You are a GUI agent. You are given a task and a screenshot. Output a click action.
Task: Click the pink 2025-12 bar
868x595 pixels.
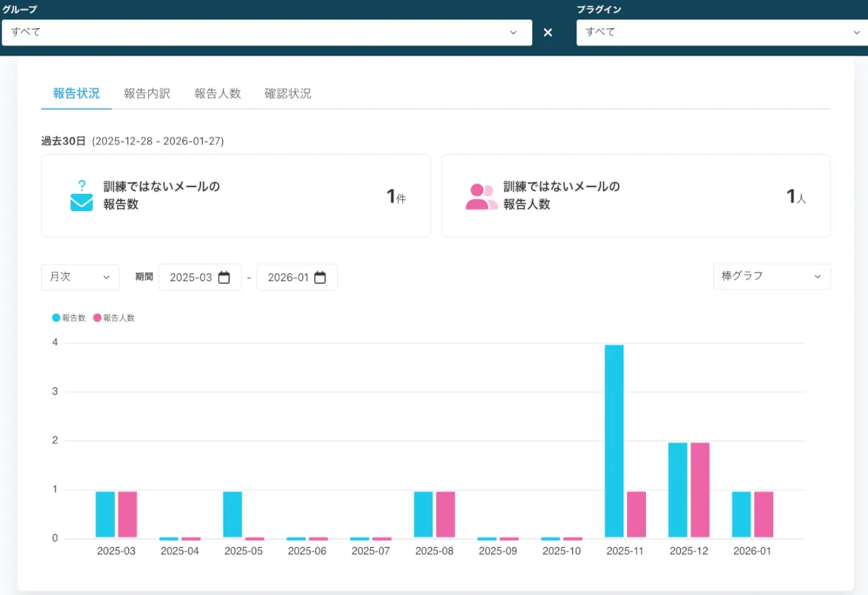point(699,490)
